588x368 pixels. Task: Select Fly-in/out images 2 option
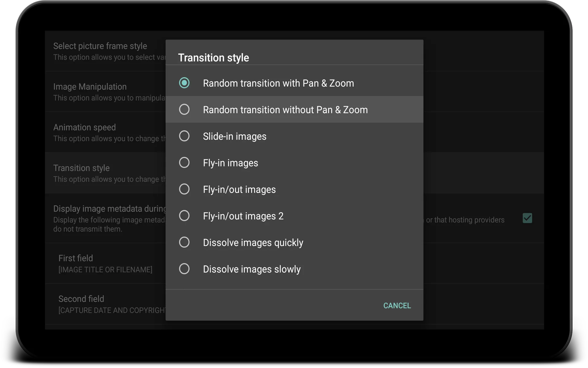pos(294,216)
